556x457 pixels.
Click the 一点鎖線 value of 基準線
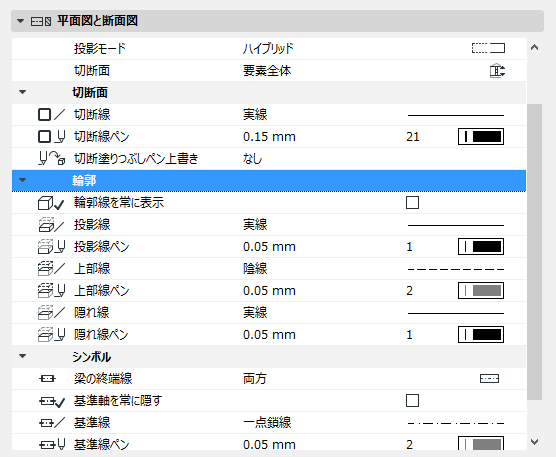pos(267,423)
